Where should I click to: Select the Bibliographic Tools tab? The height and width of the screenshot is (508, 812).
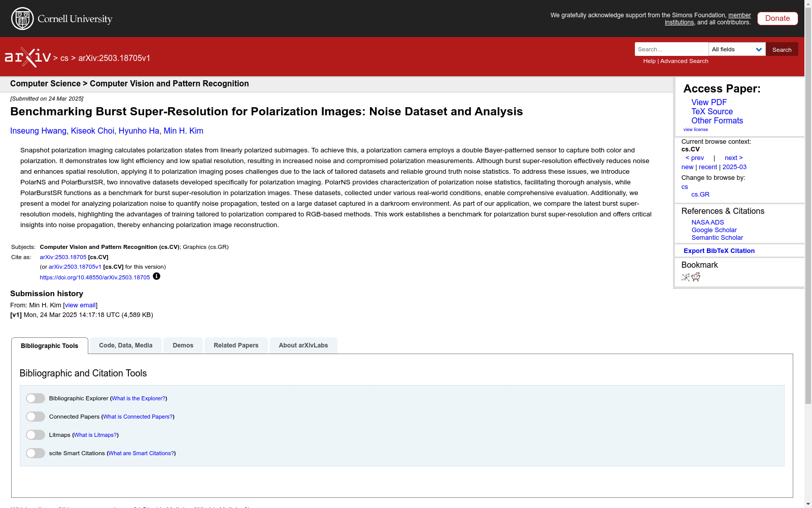coord(50,346)
